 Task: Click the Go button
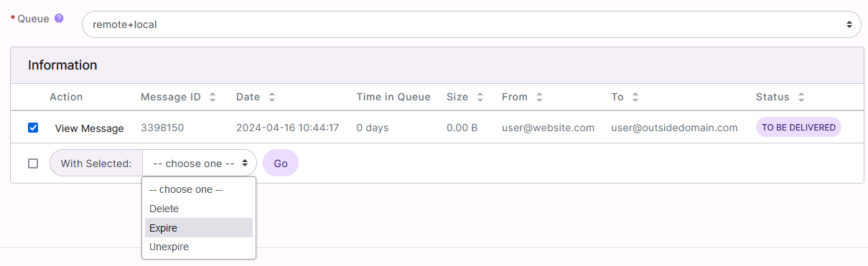[x=281, y=163]
